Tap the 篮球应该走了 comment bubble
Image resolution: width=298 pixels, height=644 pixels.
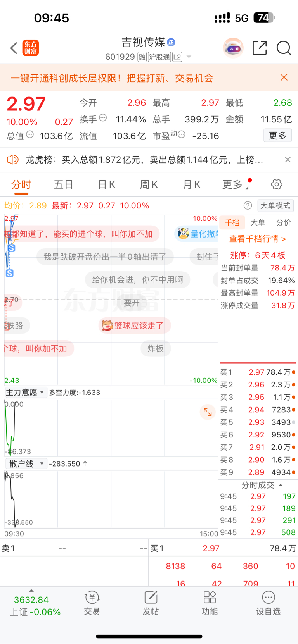(135, 325)
